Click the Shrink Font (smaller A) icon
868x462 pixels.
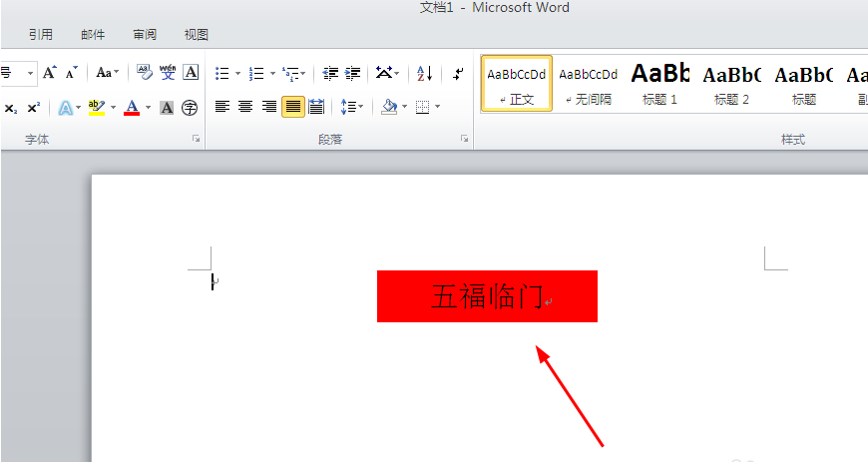coord(71,73)
